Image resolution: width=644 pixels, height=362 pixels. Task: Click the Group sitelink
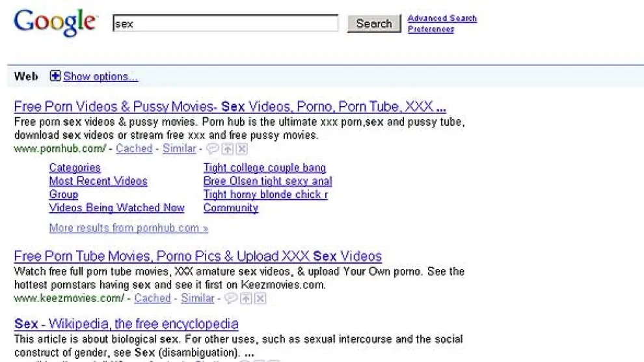tap(64, 194)
